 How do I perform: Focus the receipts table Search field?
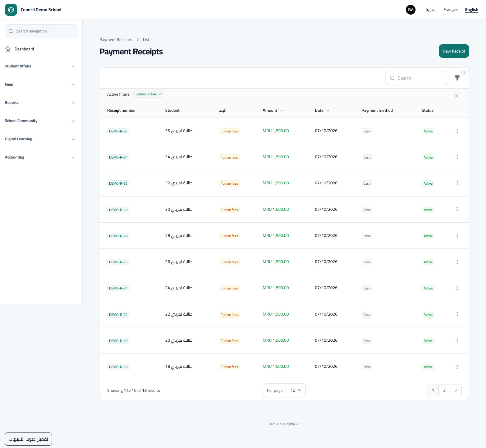click(417, 78)
